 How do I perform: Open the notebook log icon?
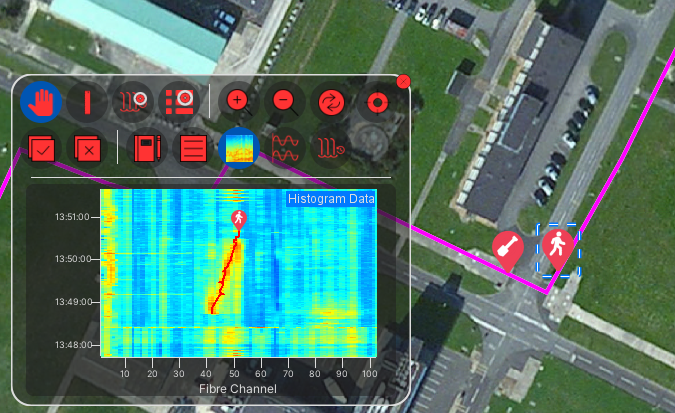[x=147, y=149]
